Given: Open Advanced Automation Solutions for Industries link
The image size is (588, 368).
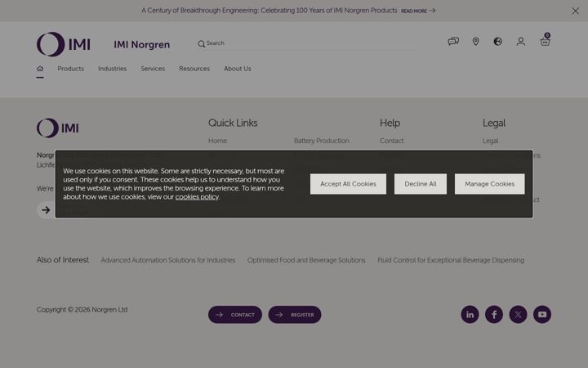Looking at the screenshot, I should (168, 260).
